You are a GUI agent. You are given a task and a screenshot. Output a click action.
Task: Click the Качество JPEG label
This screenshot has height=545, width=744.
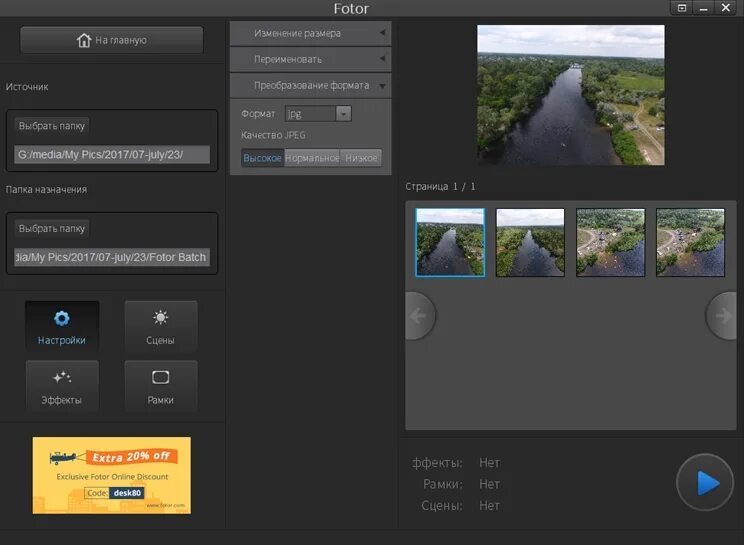pyautogui.click(x=273, y=135)
